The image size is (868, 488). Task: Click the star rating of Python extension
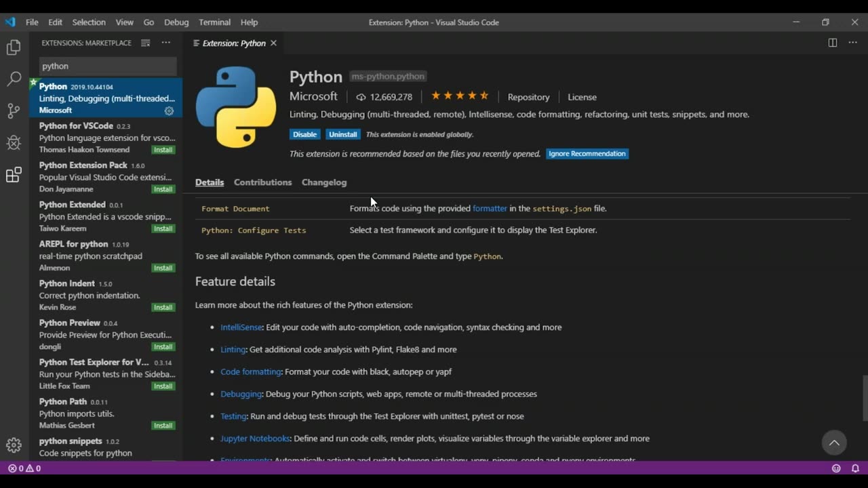coord(460,96)
